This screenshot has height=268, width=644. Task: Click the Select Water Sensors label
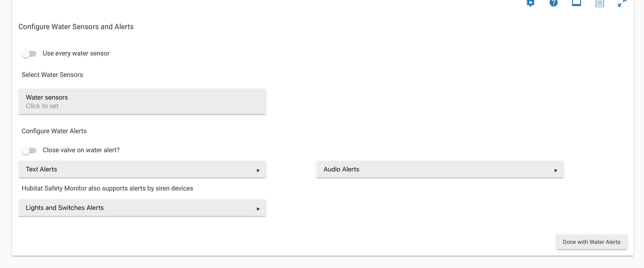point(52,75)
